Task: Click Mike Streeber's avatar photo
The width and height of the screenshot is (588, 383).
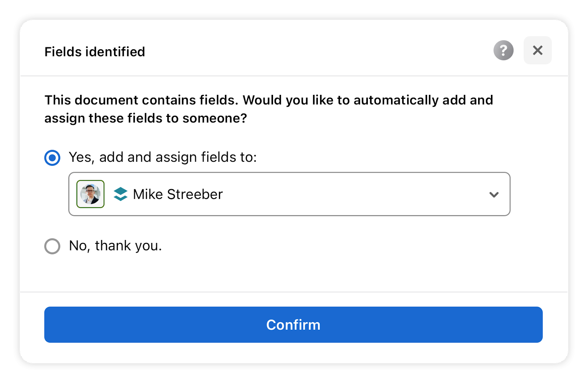Action: [90, 194]
